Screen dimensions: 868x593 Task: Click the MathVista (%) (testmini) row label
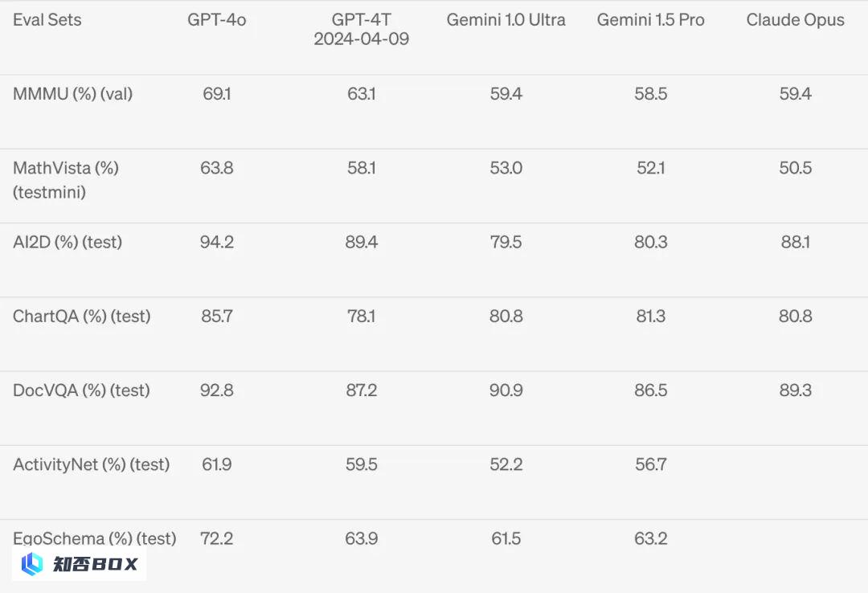tap(66, 180)
